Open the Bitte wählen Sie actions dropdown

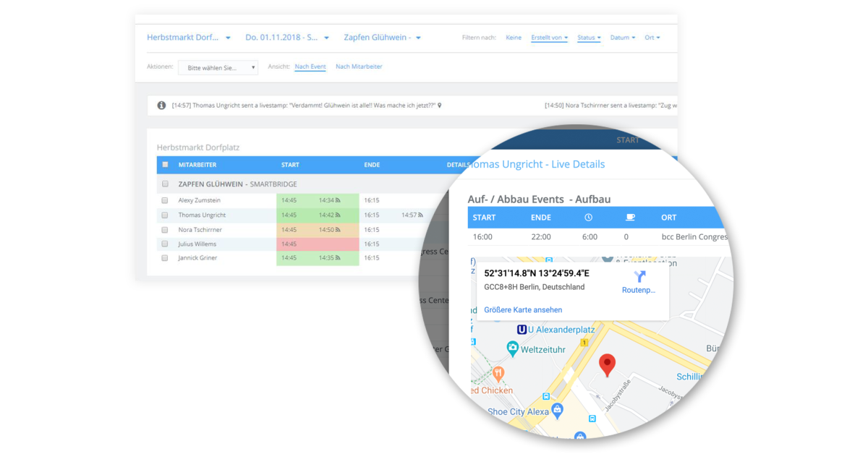(x=218, y=67)
